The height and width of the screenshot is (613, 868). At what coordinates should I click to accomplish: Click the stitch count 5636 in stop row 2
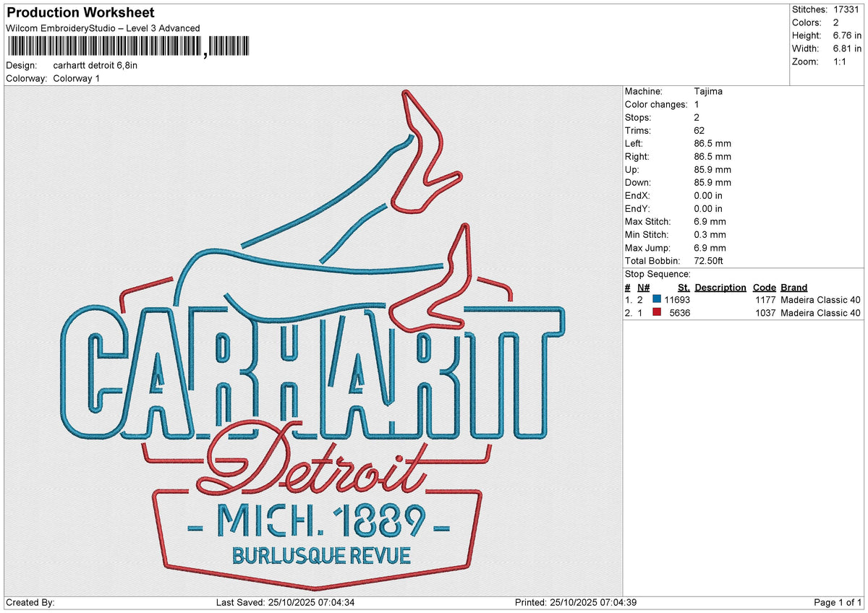(680, 313)
